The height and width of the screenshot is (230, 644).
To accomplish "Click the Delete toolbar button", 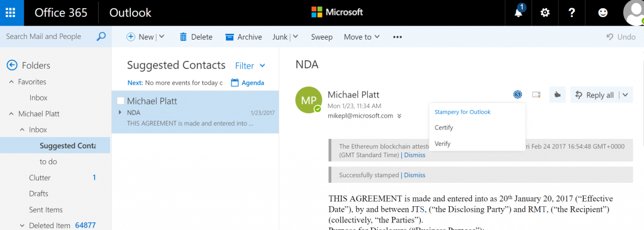I will click(x=196, y=37).
